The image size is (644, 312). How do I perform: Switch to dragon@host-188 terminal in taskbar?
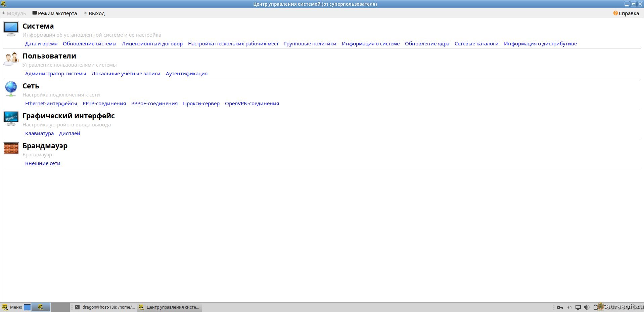pos(104,307)
